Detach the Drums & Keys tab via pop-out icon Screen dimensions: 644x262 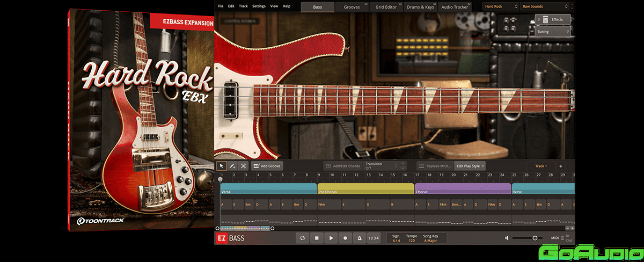(434, 4)
